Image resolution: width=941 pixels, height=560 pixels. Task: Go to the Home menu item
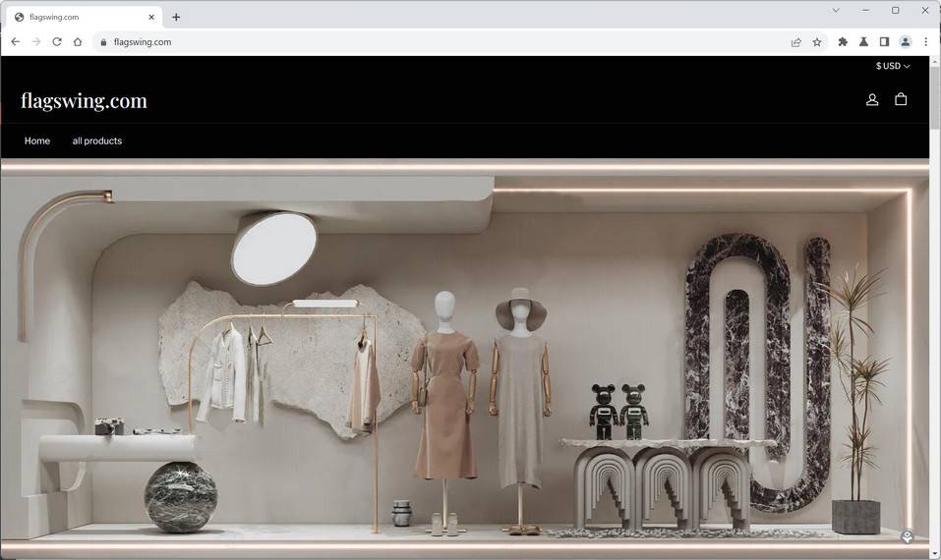tap(37, 140)
